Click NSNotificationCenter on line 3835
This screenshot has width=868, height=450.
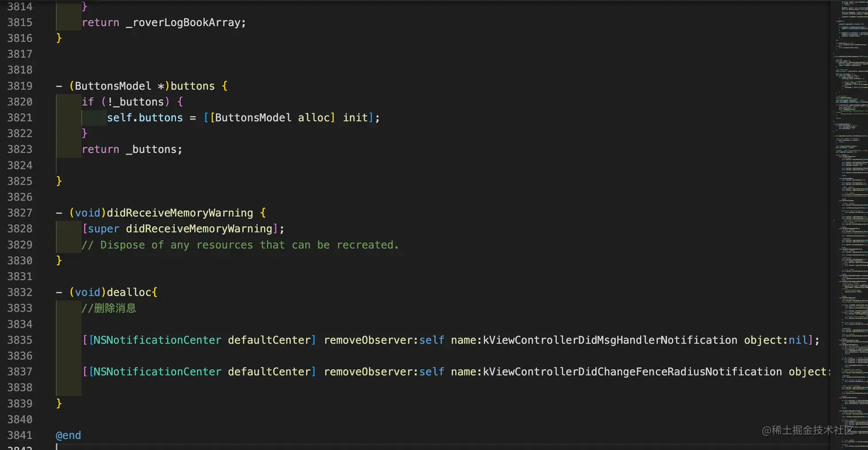[158, 340]
